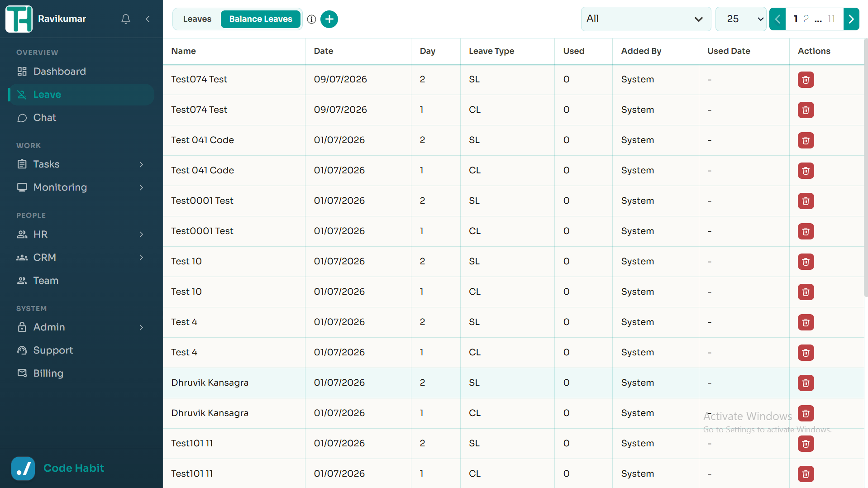
Task: Go to the previous page arrow
Action: [x=777, y=19]
